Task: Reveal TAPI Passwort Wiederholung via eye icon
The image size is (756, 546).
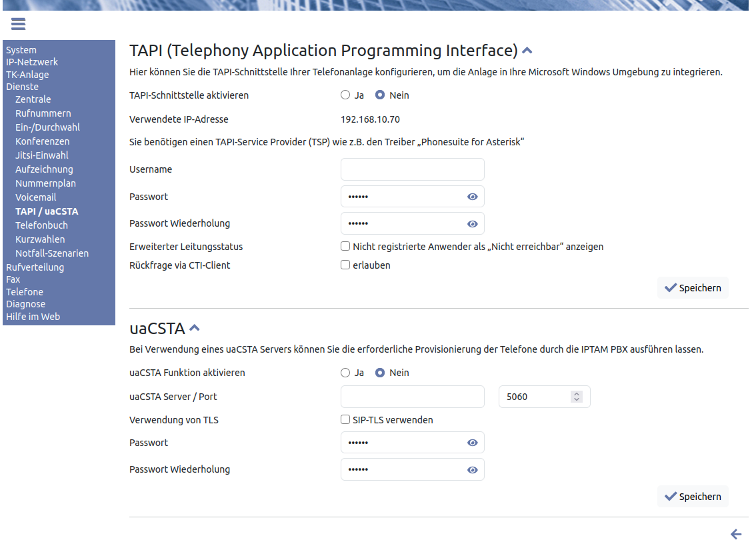Action: 473,224
